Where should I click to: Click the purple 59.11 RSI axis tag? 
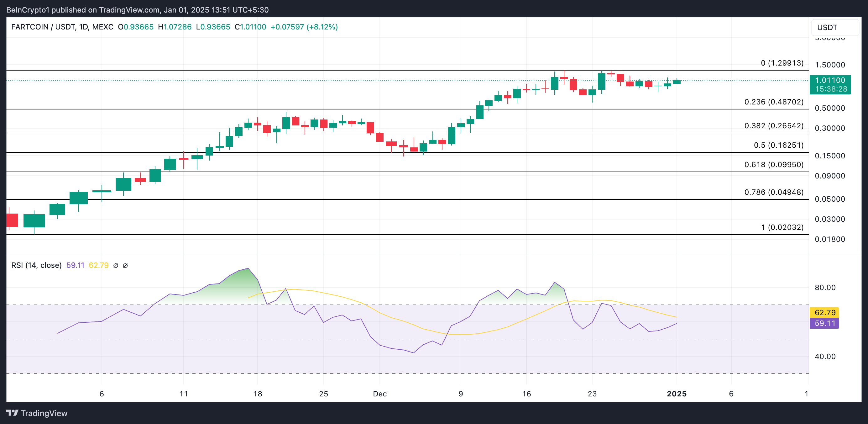(824, 323)
